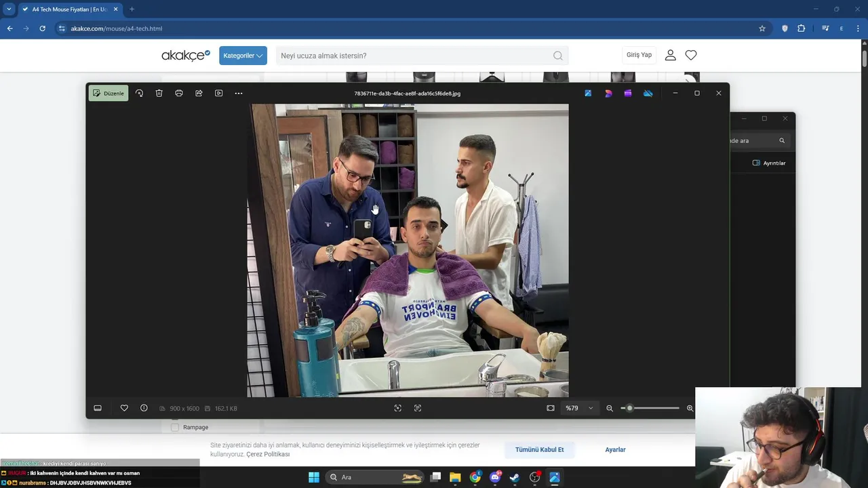Click the image filename in Photos title bar
Image resolution: width=868 pixels, height=488 pixels.
(x=407, y=93)
